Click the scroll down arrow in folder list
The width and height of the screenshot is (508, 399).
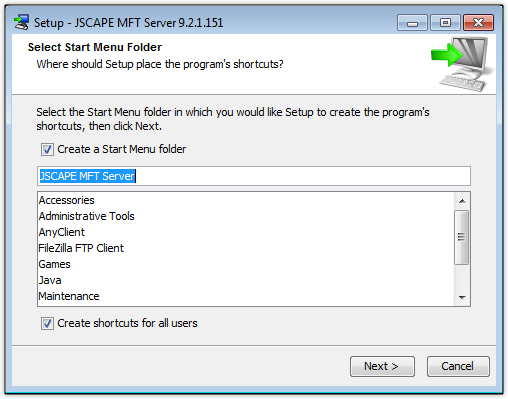pos(462,297)
